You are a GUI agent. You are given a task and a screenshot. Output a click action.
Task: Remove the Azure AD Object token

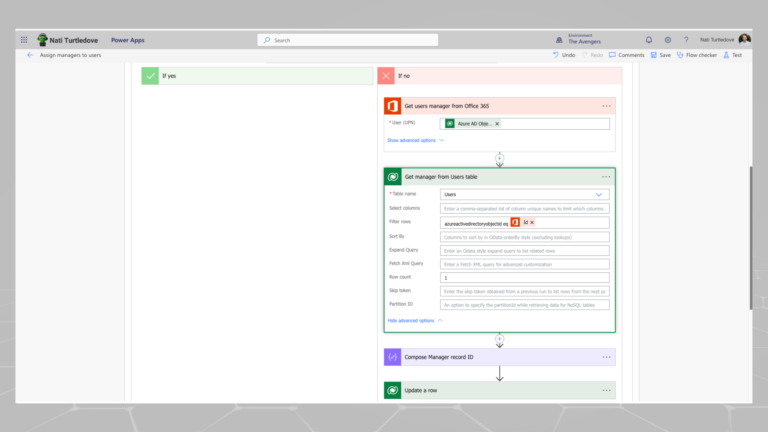click(x=497, y=124)
